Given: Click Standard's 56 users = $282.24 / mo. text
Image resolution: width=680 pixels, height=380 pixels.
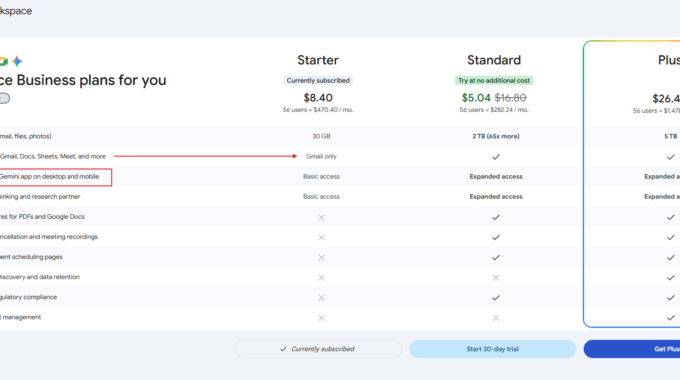Looking at the screenshot, I should (494, 110).
